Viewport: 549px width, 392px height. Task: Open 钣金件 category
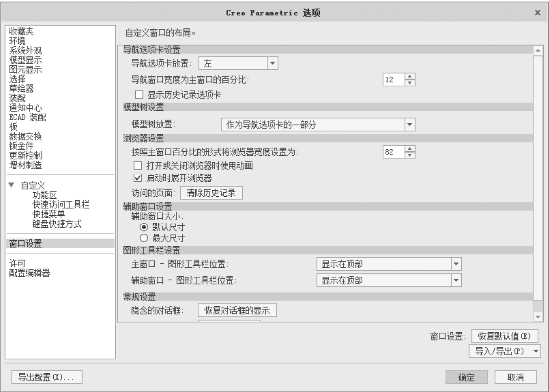pyautogui.click(x=21, y=146)
